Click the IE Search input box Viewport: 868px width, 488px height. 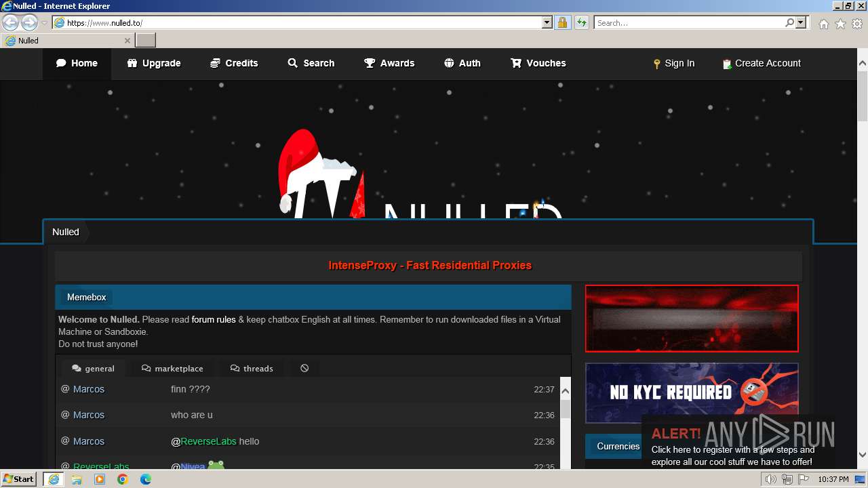coord(690,22)
